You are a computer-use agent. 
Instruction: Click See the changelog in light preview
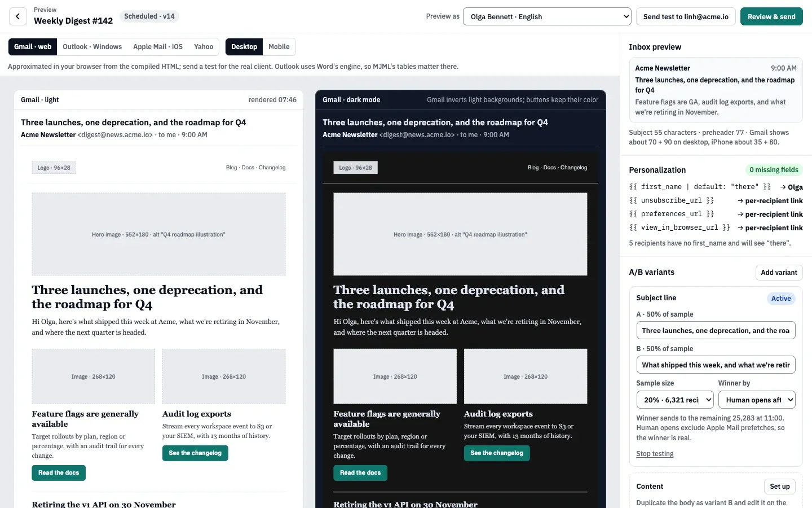[195, 453]
